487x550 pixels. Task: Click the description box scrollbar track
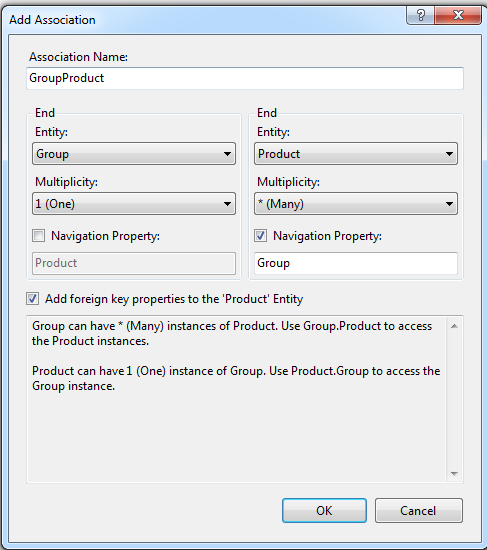pos(454,400)
